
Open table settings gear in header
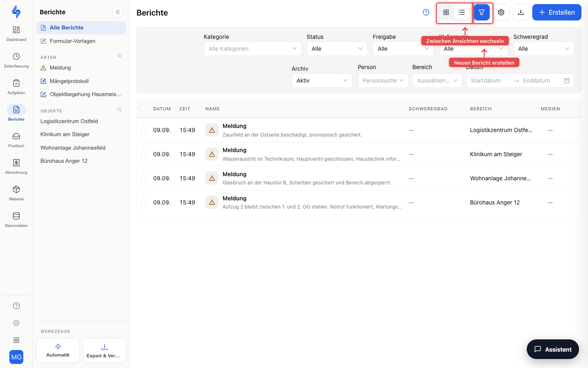[x=501, y=12]
